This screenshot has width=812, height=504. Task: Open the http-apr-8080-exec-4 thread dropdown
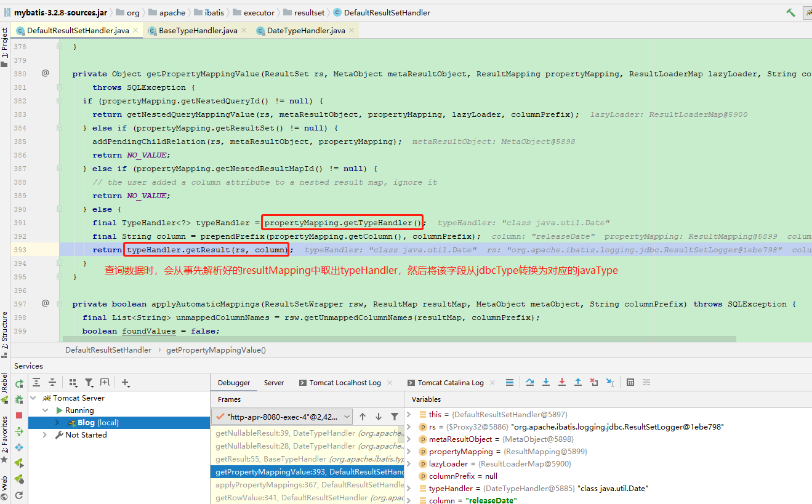tap(347, 417)
